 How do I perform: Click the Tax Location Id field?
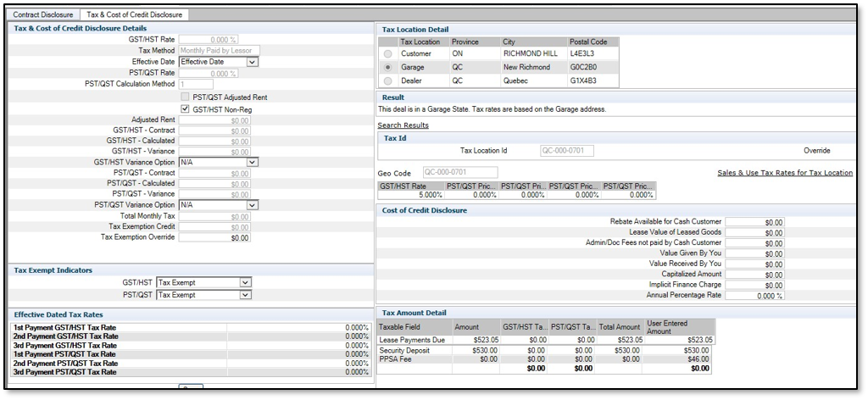[x=566, y=151]
